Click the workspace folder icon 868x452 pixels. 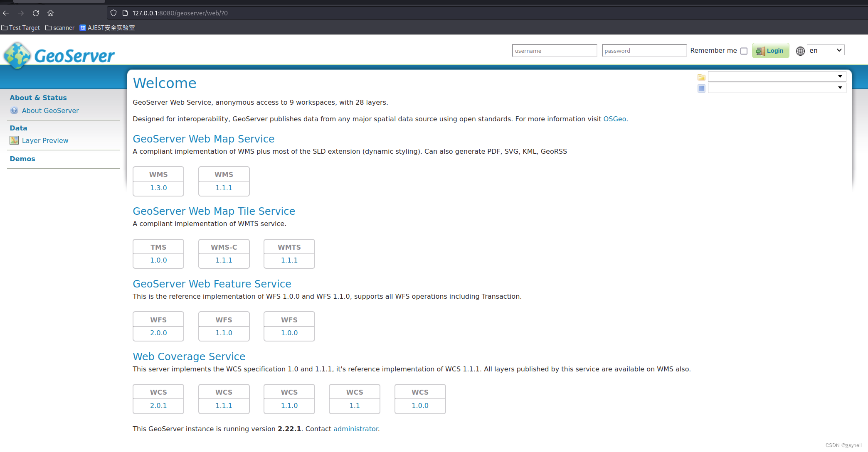[x=701, y=77]
